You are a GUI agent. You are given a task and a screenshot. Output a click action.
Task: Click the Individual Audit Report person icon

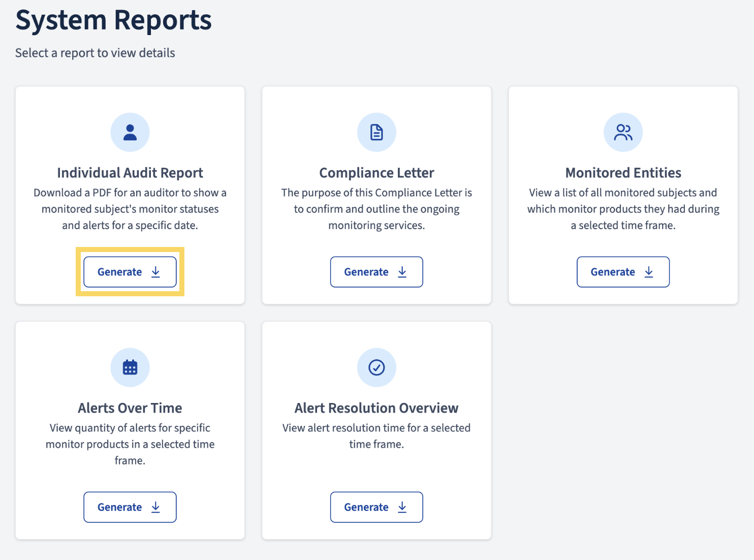130,132
